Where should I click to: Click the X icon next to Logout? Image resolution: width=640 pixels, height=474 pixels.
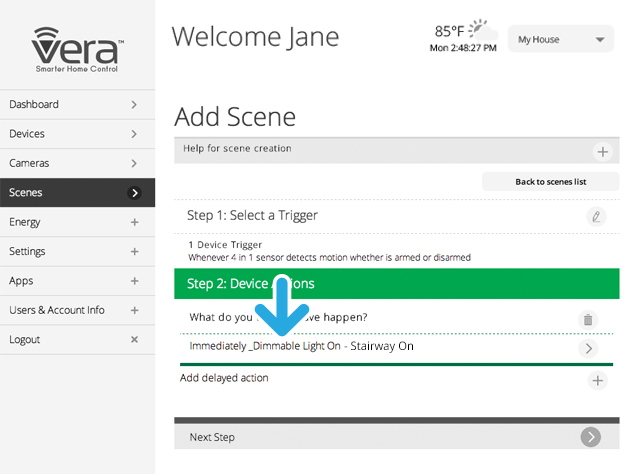click(x=134, y=340)
